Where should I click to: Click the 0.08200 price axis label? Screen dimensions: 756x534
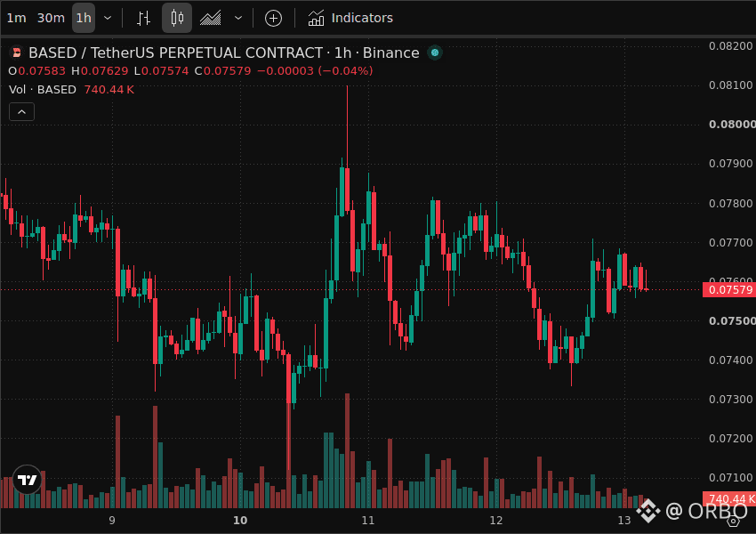[731, 45]
